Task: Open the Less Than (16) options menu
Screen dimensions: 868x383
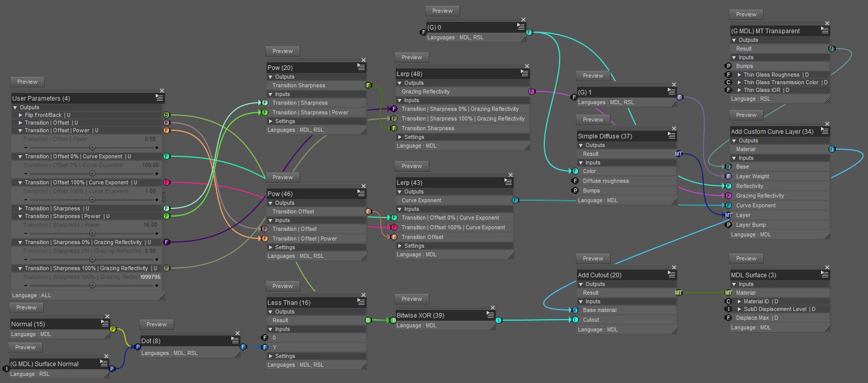Action: pyautogui.click(x=361, y=301)
